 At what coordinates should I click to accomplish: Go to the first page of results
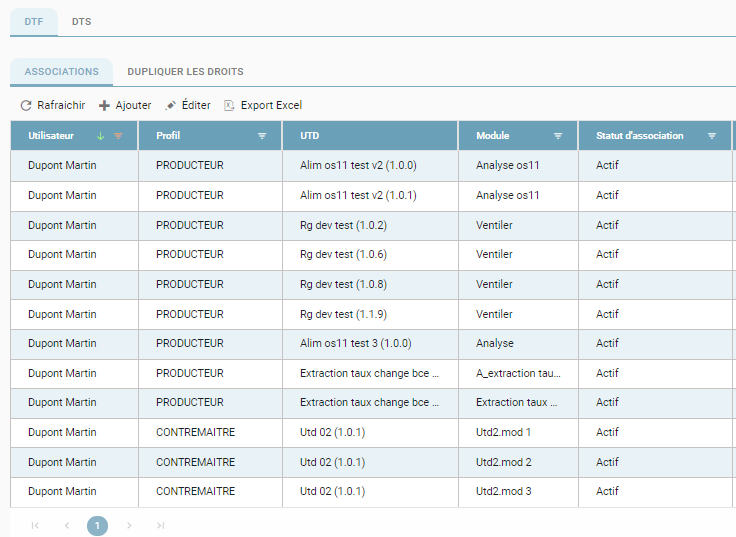(x=35, y=525)
